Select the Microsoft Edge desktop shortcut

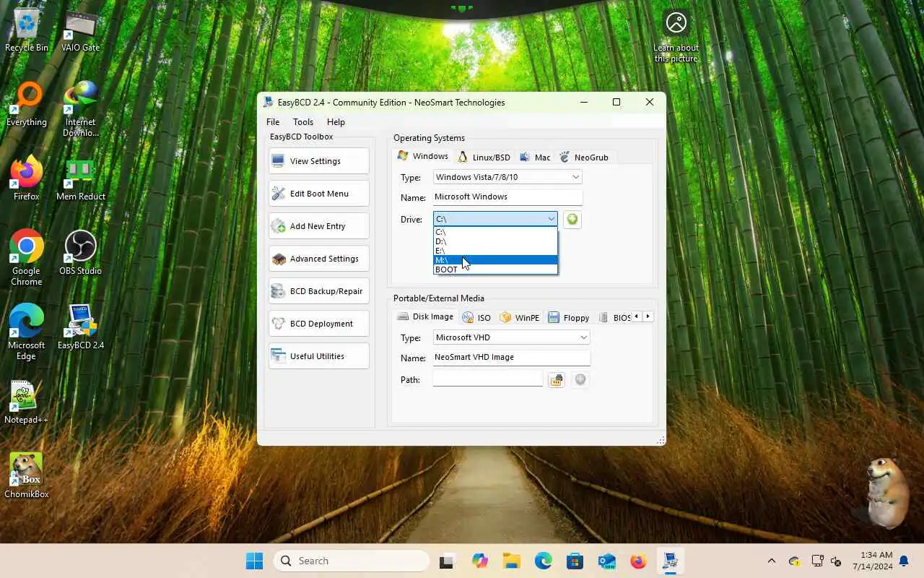click(x=27, y=332)
